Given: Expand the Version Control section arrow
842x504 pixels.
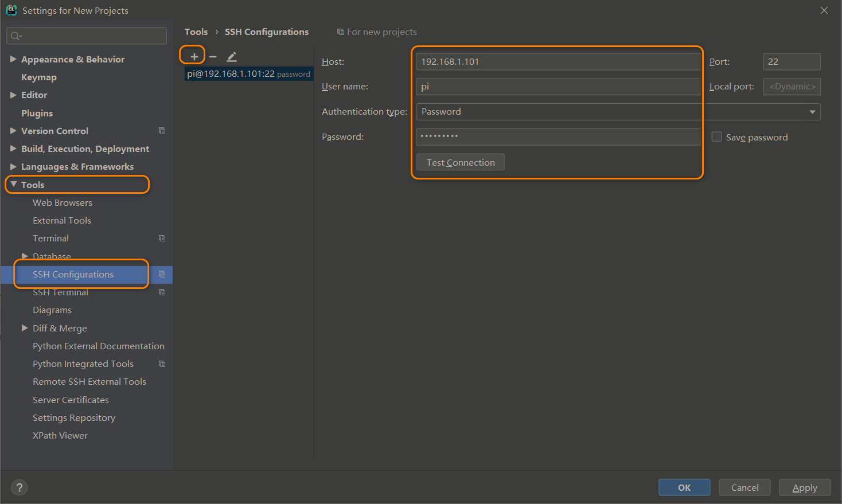Looking at the screenshot, I should tap(13, 131).
